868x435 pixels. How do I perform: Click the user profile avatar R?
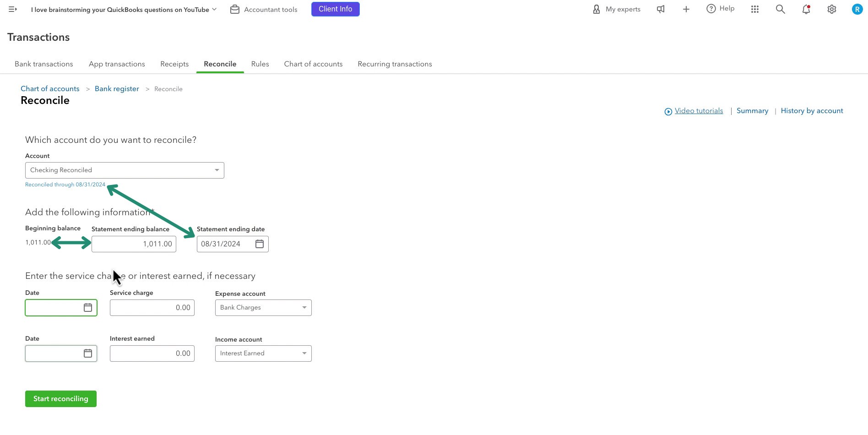pyautogui.click(x=857, y=9)
